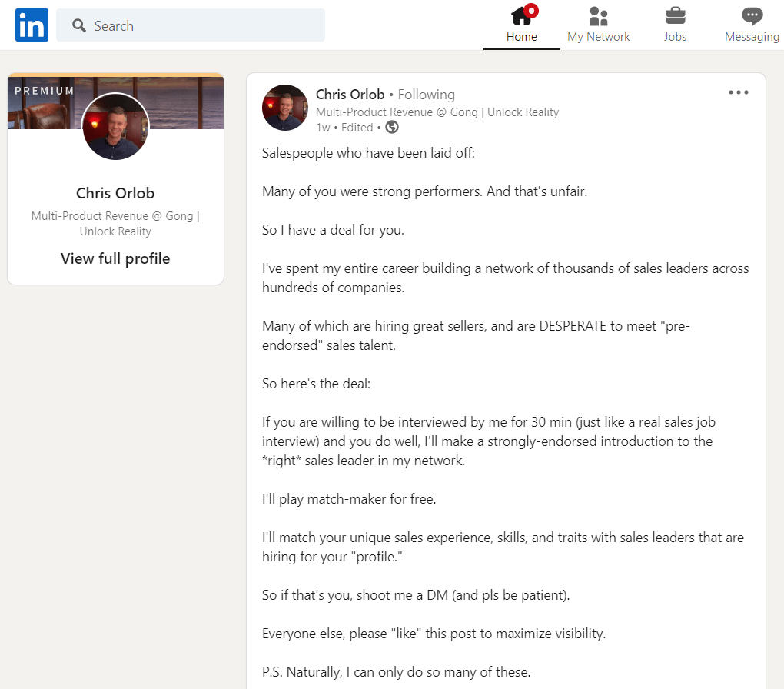Open the post options three-dot menu
This screenshot has width=784, height=689.
point(738,92)
